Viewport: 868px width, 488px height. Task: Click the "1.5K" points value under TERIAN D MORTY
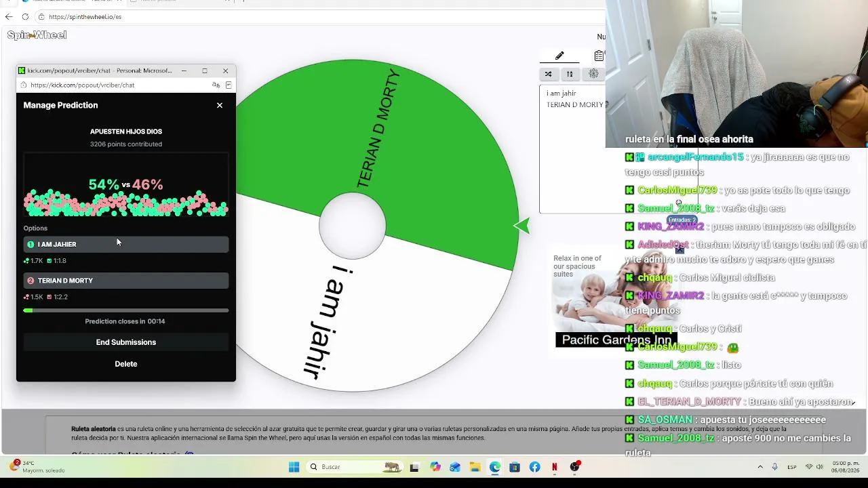point(37,297)
